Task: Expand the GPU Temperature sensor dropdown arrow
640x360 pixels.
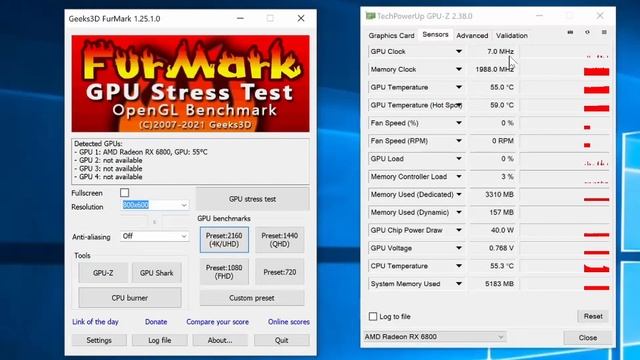Action: pyautogui.click(x=459, y=87)
